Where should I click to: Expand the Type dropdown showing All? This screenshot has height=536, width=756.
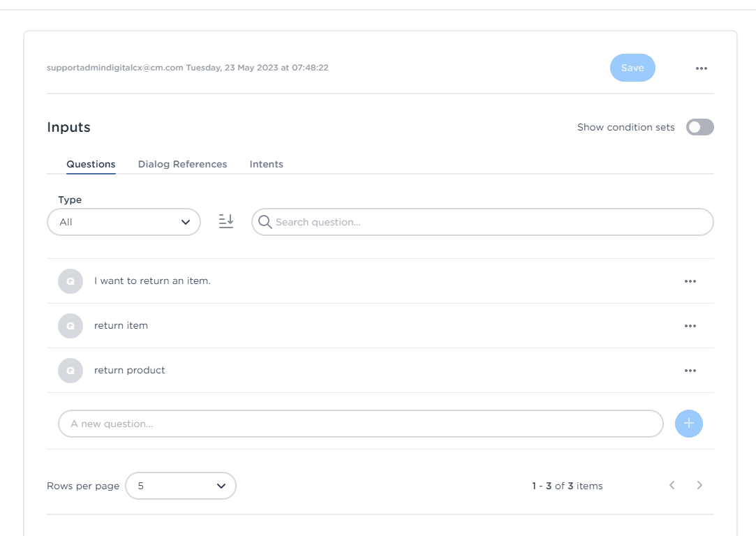click(x=124, y=222)
